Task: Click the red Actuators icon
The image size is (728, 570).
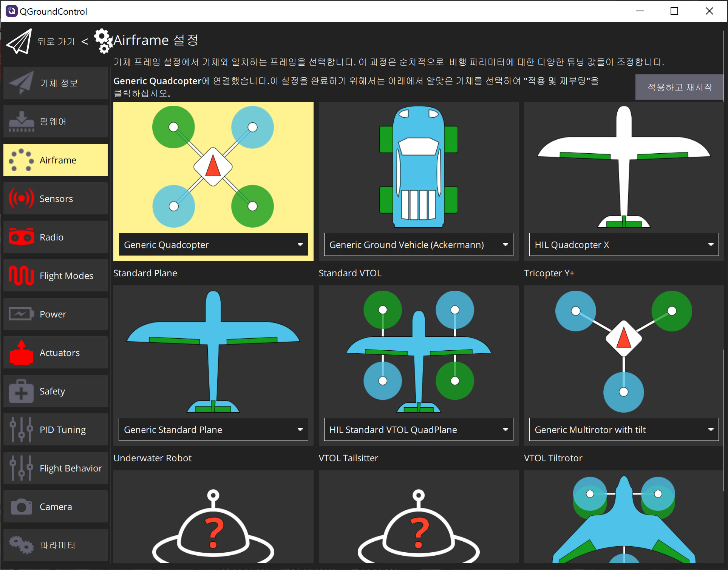Action: tap(21, 353)
